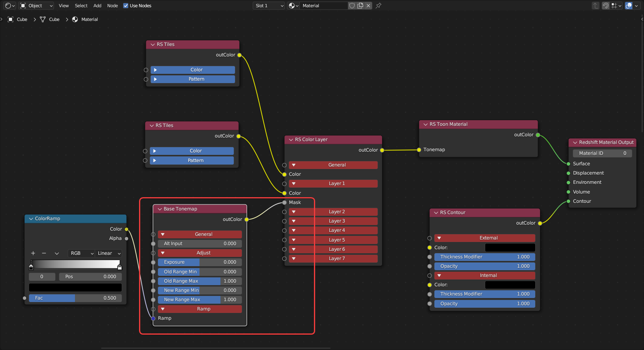Click the Cube mesh data icon in breadcrumb
The height and width of the screenshot is (350, 644).
pyautogui.click(x=43, y=19)
